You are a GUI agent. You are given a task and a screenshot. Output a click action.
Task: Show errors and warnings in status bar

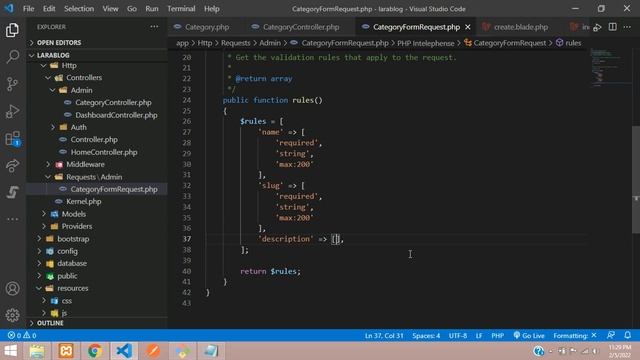pos(22,336)
